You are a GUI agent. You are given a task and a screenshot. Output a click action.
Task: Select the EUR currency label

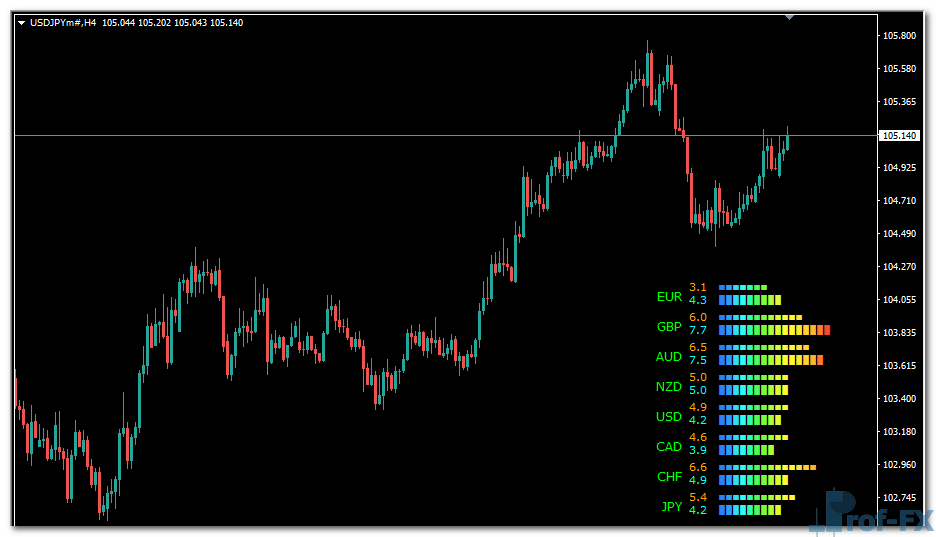click(x=669, y=297)
